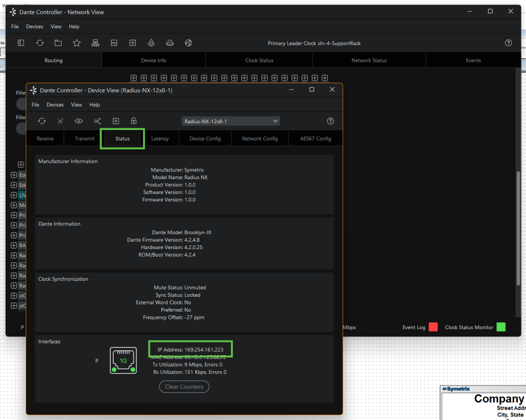The image size is (526, 420).
Task: Click the device lock padlock icon
Action: pos(134,121)
